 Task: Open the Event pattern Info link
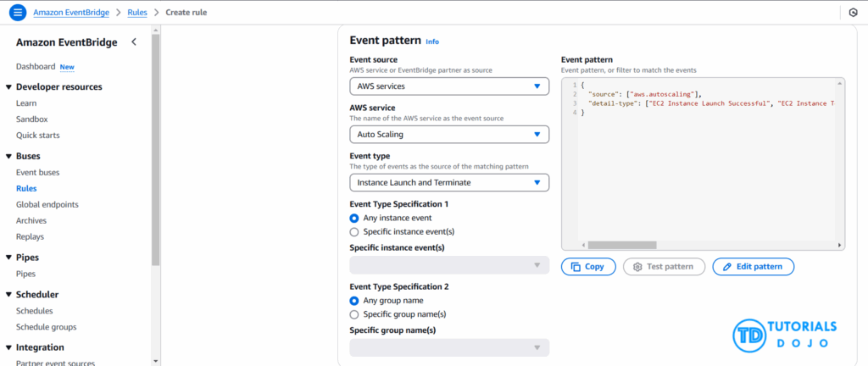click(432, 42)
